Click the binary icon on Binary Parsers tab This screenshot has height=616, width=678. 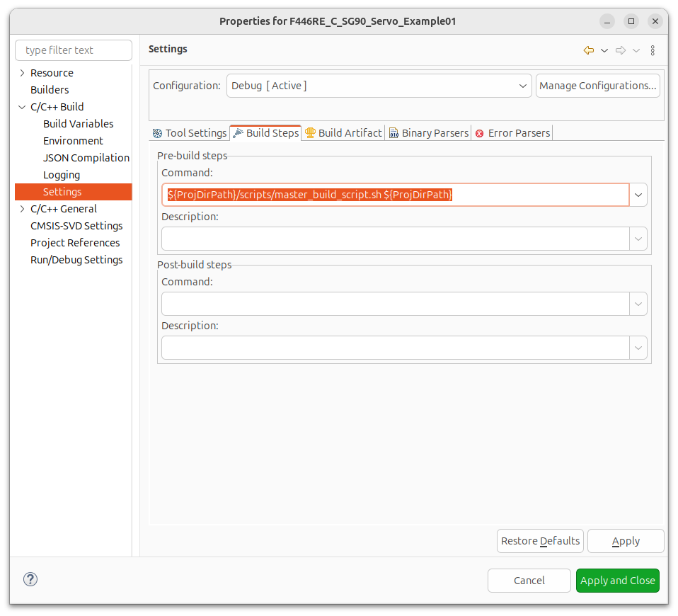click(x=393, y=132)
